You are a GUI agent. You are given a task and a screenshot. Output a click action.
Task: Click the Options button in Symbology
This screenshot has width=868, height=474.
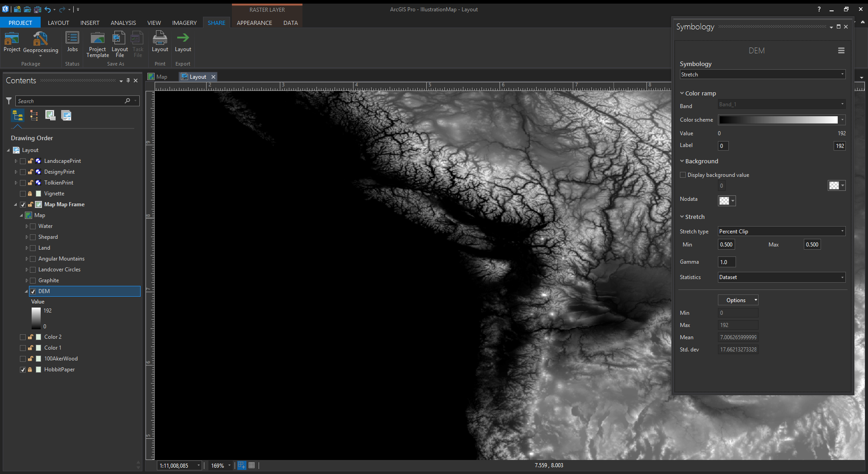[738, 300]
